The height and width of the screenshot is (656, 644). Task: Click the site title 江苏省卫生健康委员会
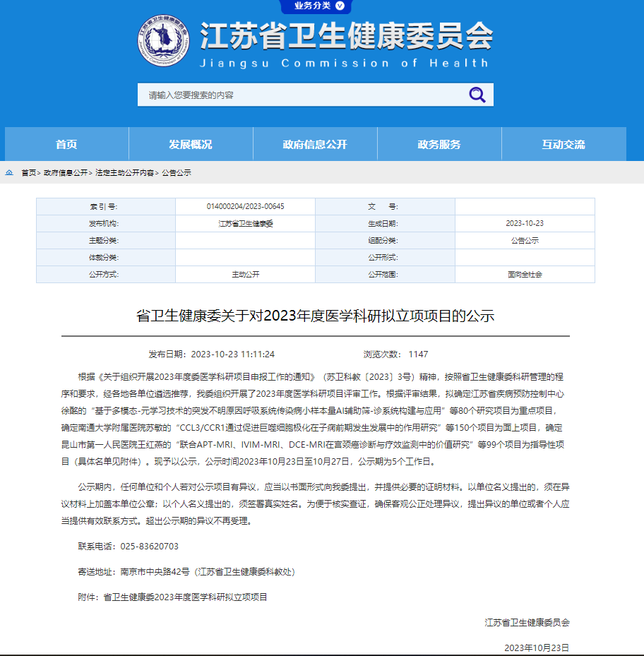347,36
